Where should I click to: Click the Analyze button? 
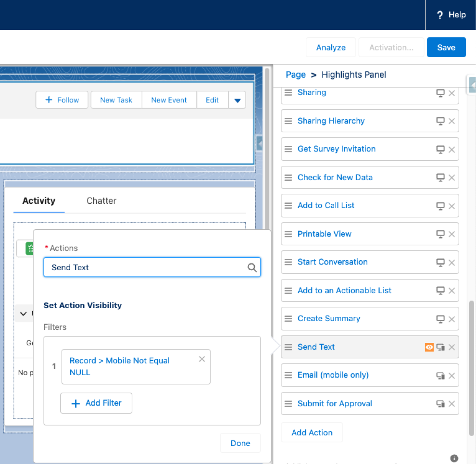pyautogui.click(x=331, y=47)
